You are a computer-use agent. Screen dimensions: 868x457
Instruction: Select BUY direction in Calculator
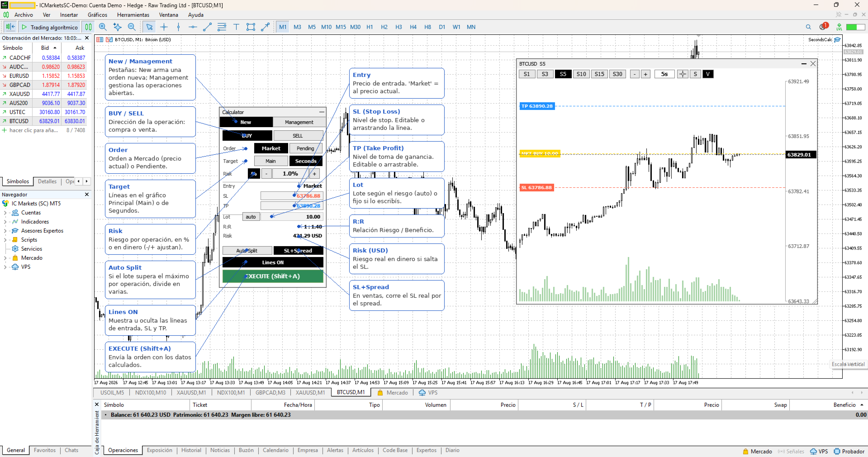point(247,136)
